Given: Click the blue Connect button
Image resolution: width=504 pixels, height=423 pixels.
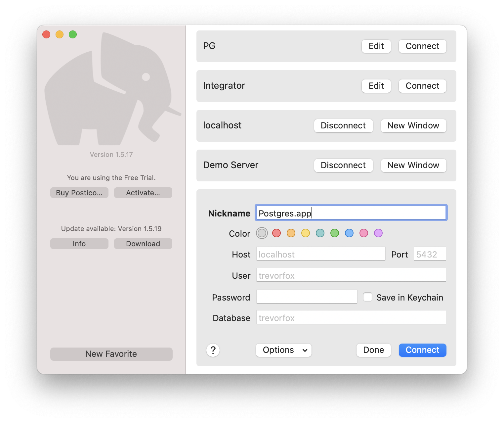Looking at the screenshot, I should (x=423, y=350).
